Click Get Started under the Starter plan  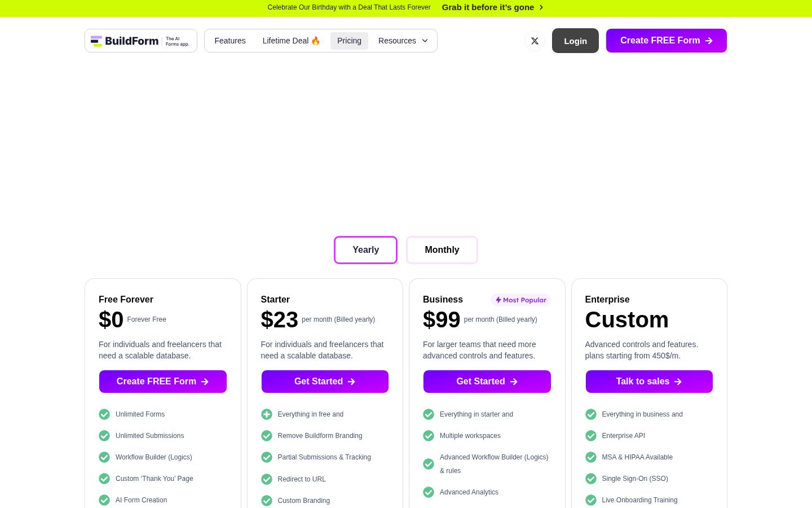click(x=325, y=382)
